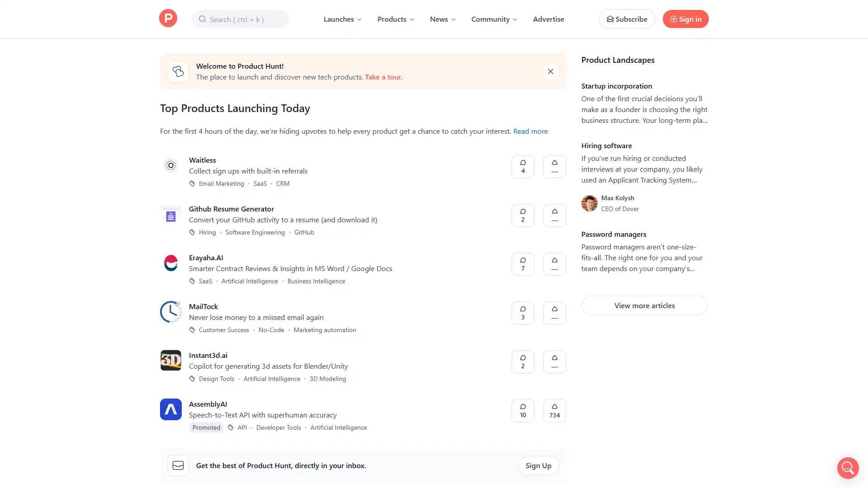Open the Advertise page
The width and height of the screenshot is (868, 488).
(548, 19)
